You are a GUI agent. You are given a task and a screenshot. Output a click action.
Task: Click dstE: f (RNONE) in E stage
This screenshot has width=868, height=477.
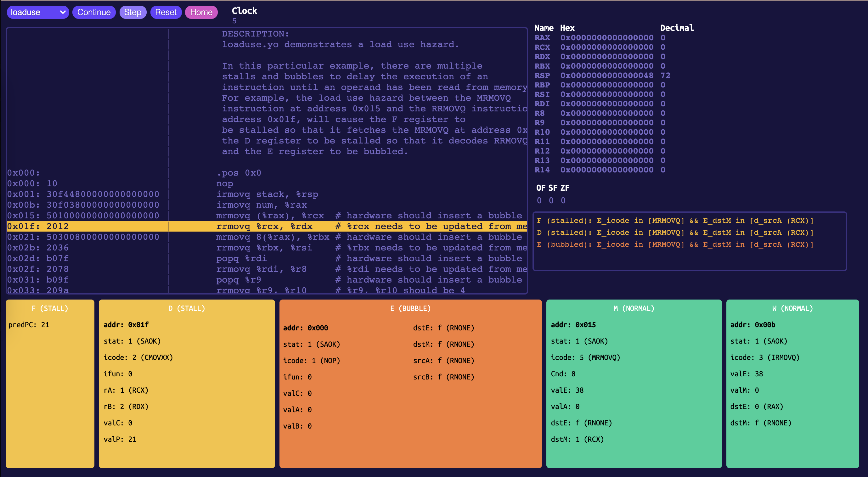pos(444,328)
